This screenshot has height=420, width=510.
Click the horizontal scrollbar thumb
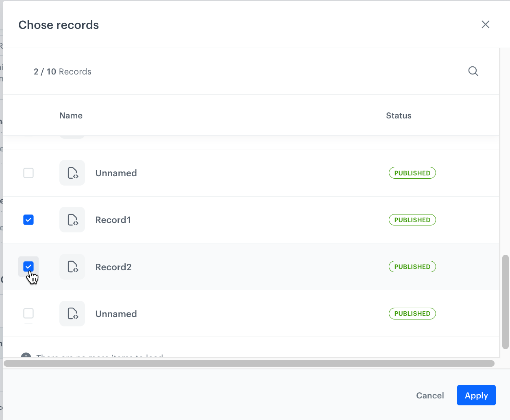(249, 364)
